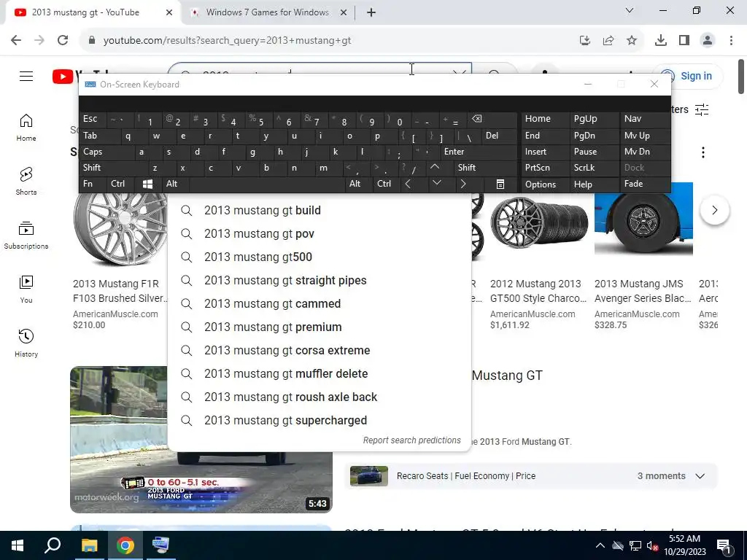Bookmark this page with the star icon
Screen dimensions: 747x560
pyautogui.click(x=632, y=41)
